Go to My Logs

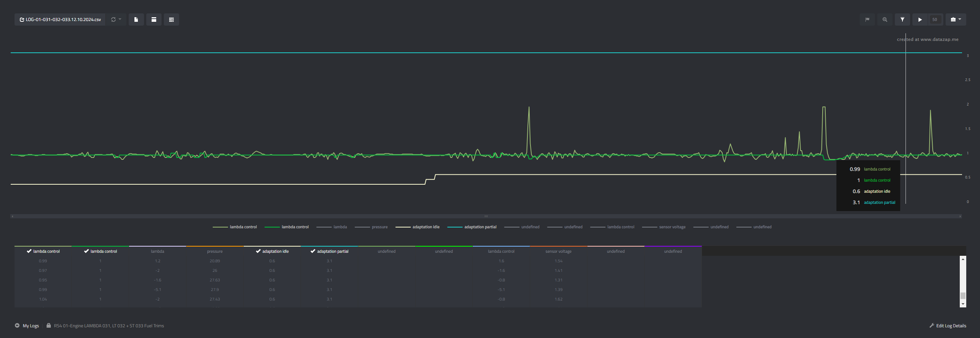(31, 326)
